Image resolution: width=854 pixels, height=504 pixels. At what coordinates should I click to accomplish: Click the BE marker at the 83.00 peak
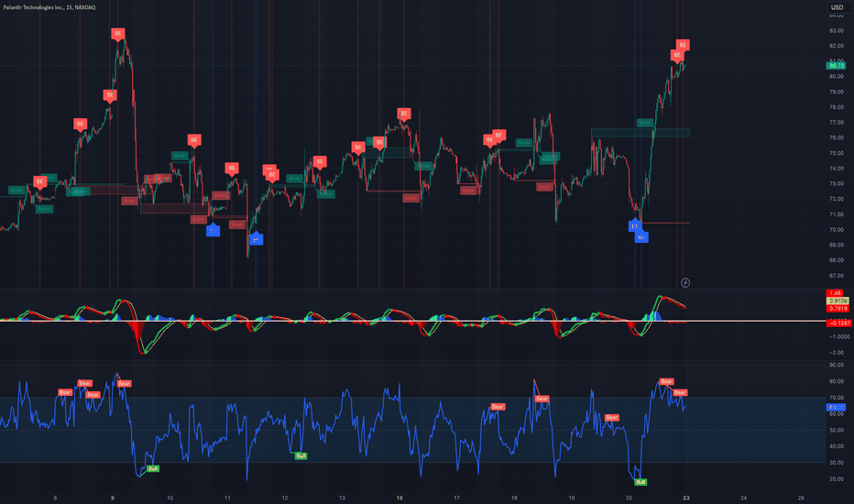[x=117, y=34]
